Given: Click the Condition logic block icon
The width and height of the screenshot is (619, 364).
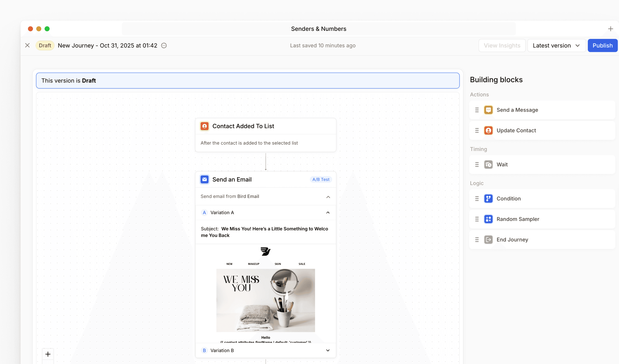Looking at the screenshot, I should (x=488, y=198).
